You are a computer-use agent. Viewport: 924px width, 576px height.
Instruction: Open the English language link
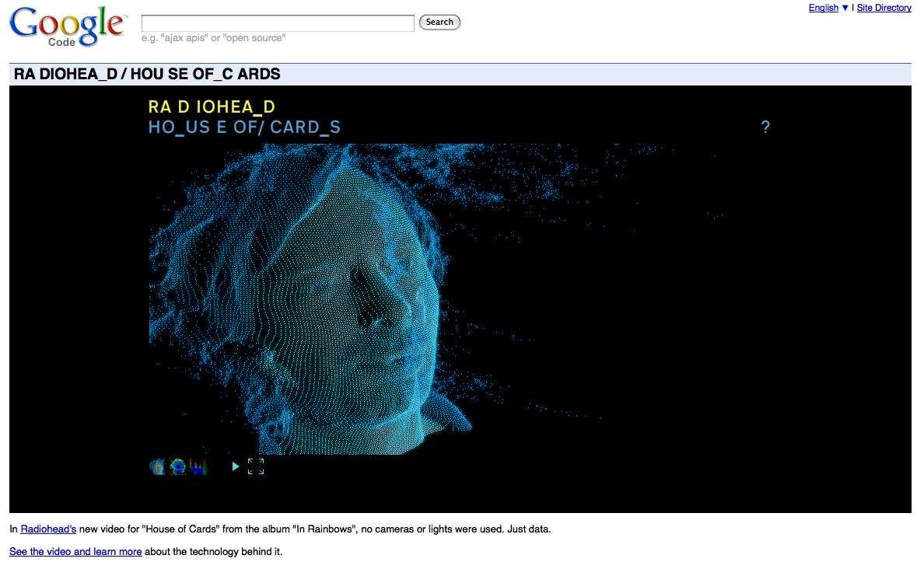823,8
